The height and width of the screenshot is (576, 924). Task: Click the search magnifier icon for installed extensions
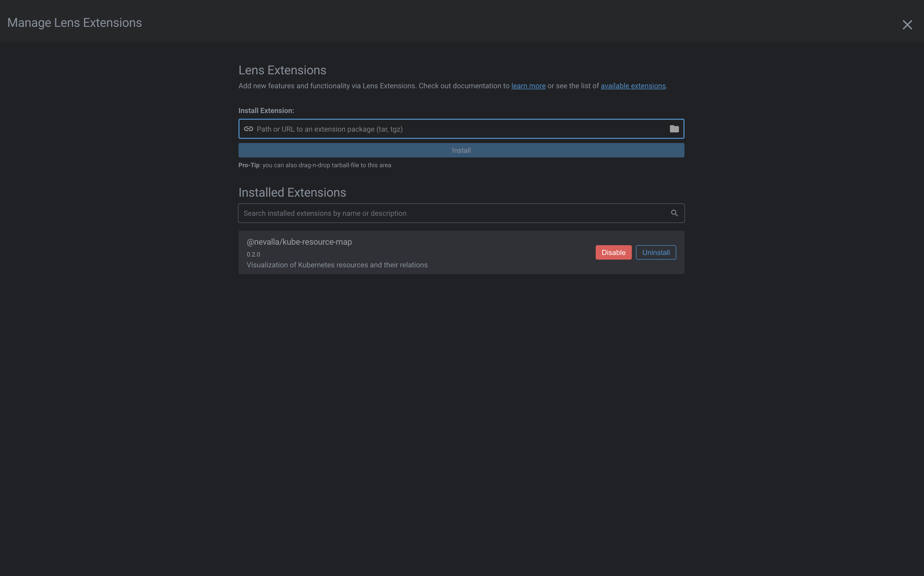[674, 213]
